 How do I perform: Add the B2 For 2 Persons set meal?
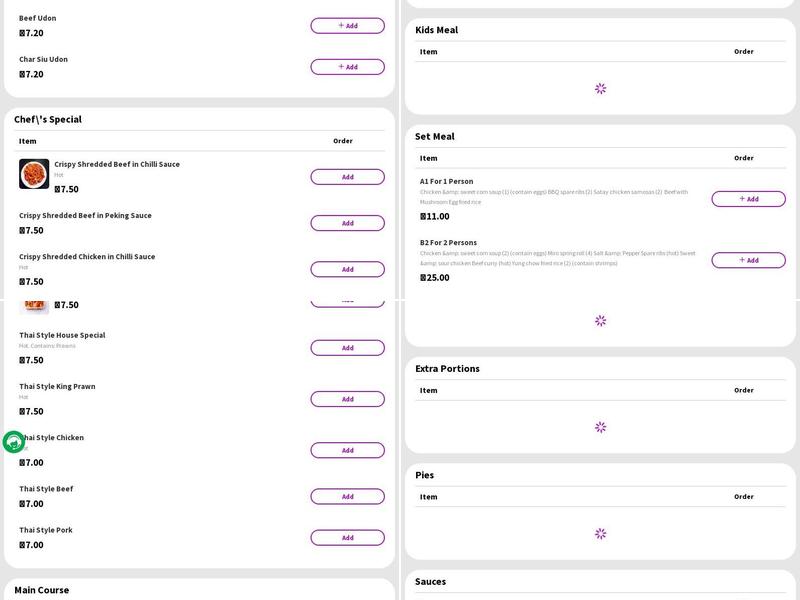tap(748, 260)
